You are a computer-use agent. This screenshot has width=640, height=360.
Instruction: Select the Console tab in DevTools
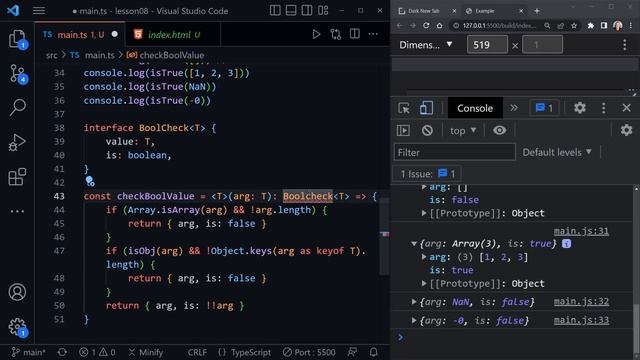click(x=475, y=108)
